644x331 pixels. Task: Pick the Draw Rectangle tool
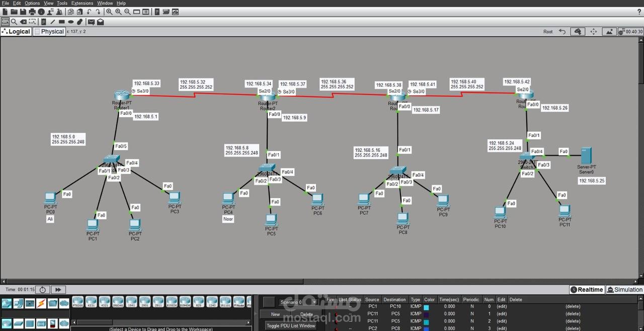62,22
